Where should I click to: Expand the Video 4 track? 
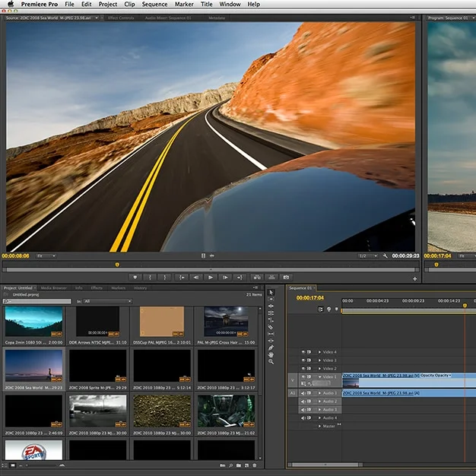coord(319,352)
